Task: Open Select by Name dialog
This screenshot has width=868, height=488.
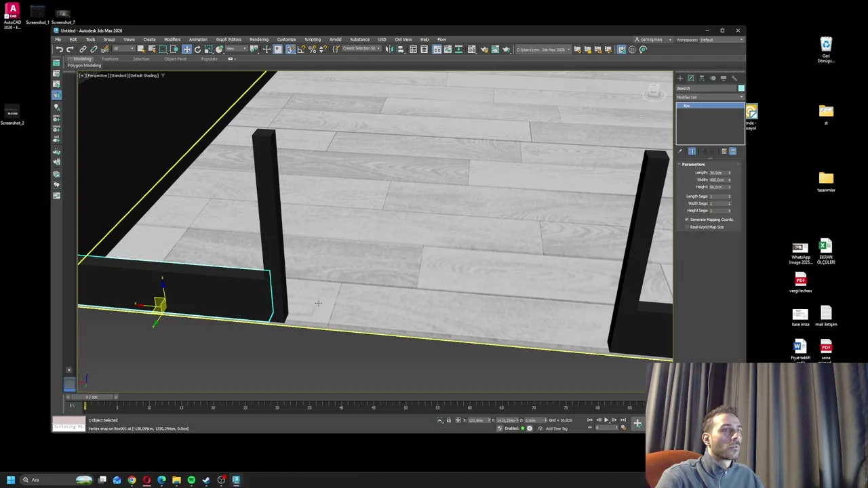Action: [x=152, y=49]
